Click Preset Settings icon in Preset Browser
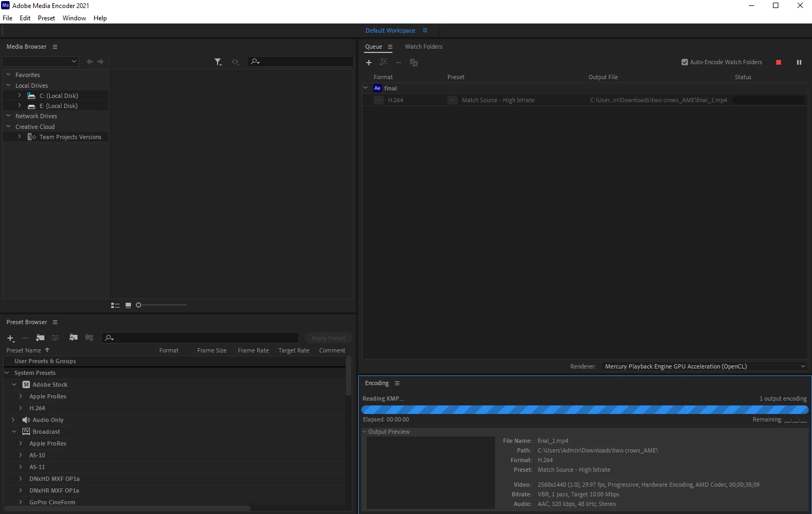The height and width of the screenshot is (514, 812). coord(55,338)
